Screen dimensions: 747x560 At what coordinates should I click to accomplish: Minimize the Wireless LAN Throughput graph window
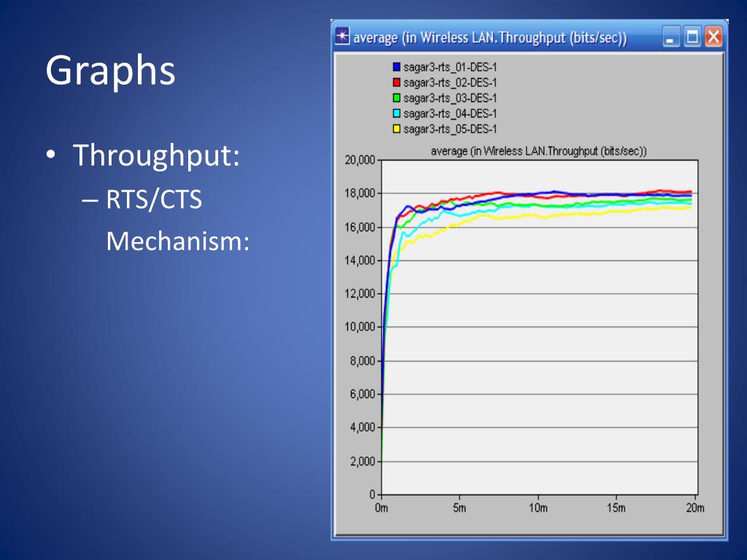[x=671, y=37]
